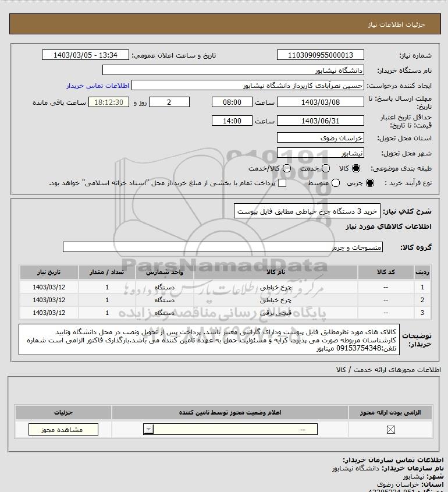Select چرخ خیاطی in row 1
448x492 pixels.
coord(276,287)
